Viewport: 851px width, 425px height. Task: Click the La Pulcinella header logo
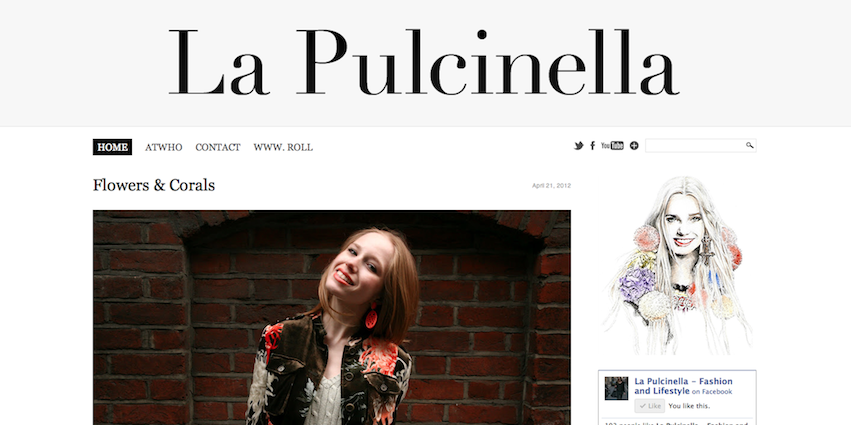[423, 62]
